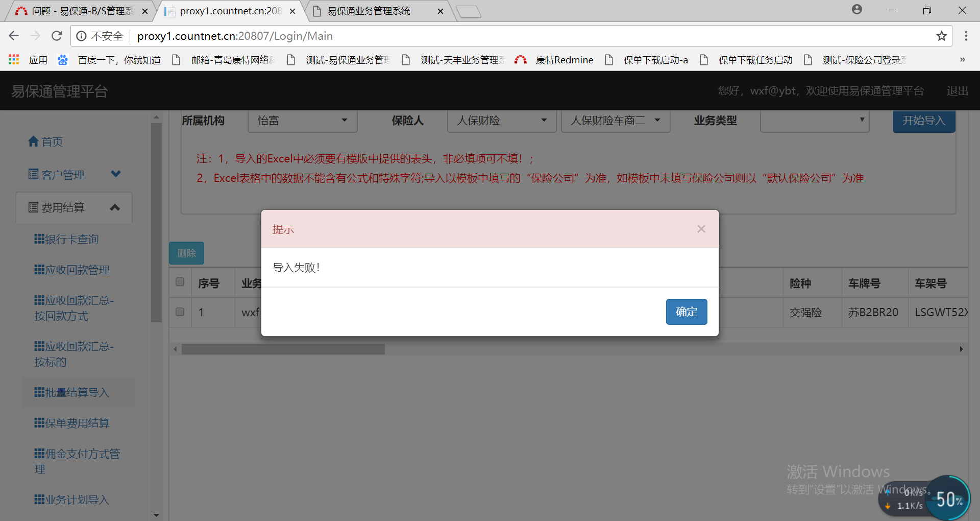This screenshot has width=980, height=521.
Task: Confirm the dialog with 确定
Action: (687, 312)
